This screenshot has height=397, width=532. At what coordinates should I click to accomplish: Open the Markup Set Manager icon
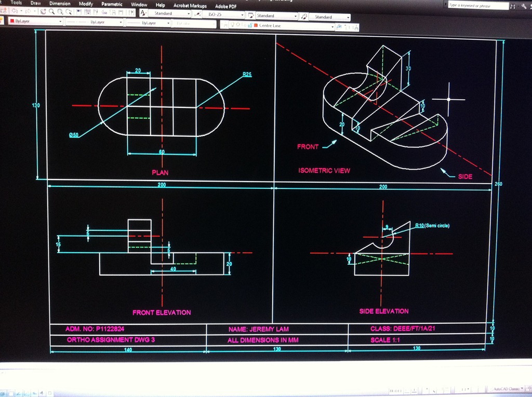114,12
